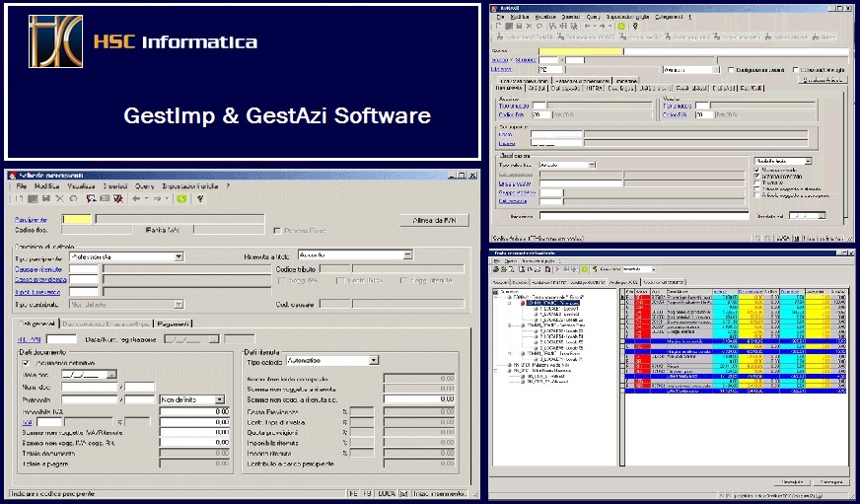
Task: Click the forward arrow in Schede percipienti toolbar
Action: [x=157, y=198]
